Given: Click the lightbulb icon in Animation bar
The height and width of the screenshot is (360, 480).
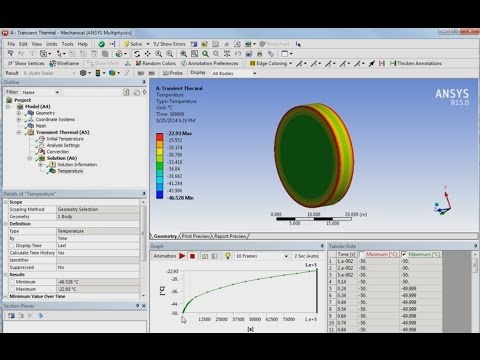Looking at the screenshot, I should pyautogui.click(x=228, y=256).
